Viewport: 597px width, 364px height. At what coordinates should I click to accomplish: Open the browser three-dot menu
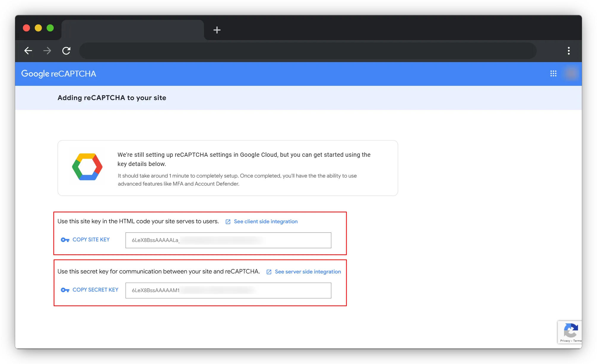click(569, 51)
